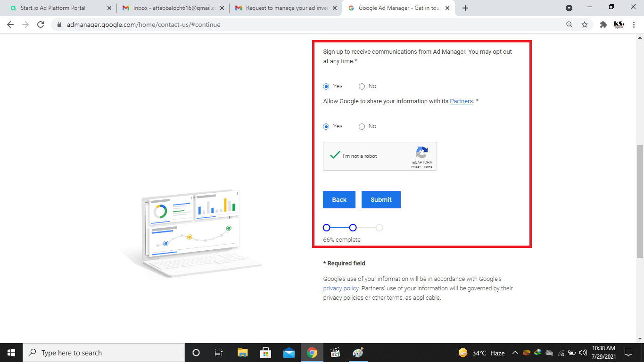Click the reCAPTCHA Privacy link
This screenshot has height=362, width=644.
coord(415,167)
